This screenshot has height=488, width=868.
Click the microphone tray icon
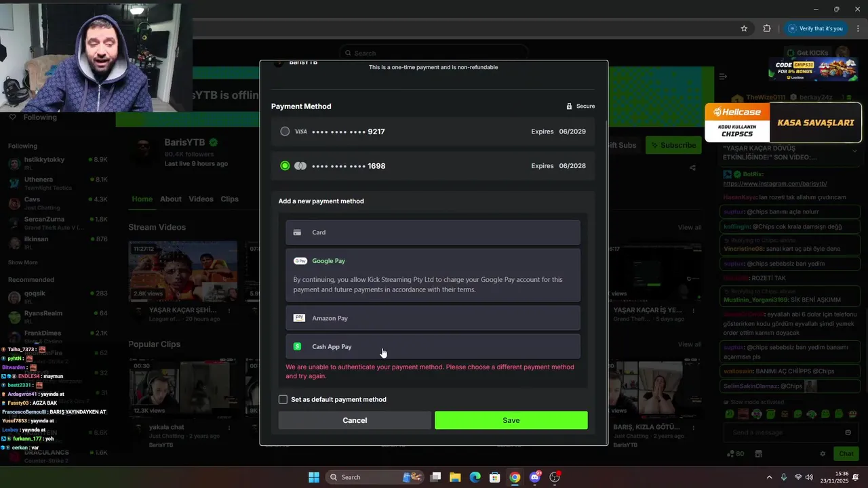pos(784,477)
